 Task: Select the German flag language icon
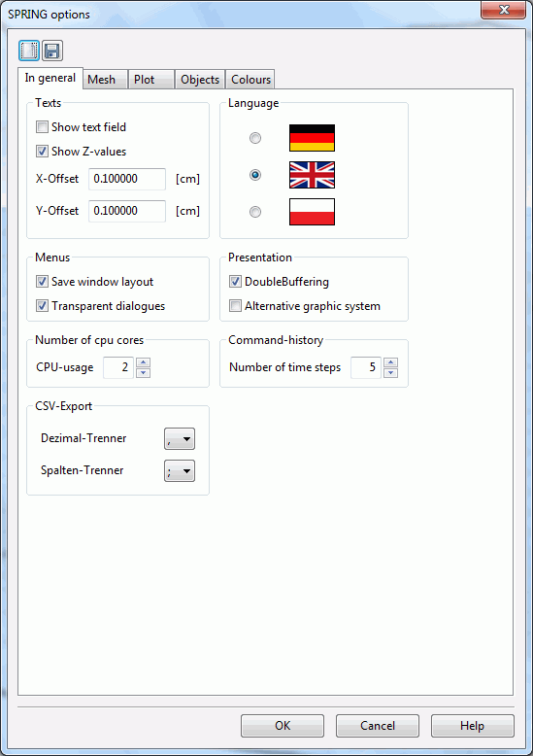[312, 138]
